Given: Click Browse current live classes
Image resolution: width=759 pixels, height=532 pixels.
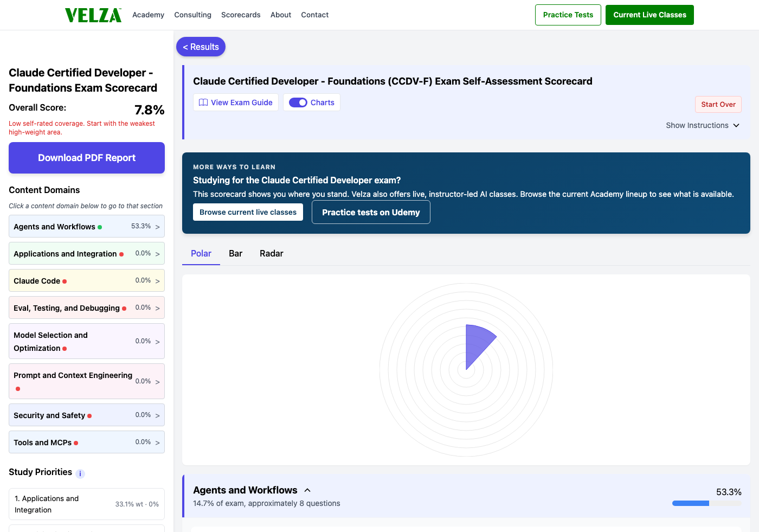Looking at the screenshot, I should [248, 212].
